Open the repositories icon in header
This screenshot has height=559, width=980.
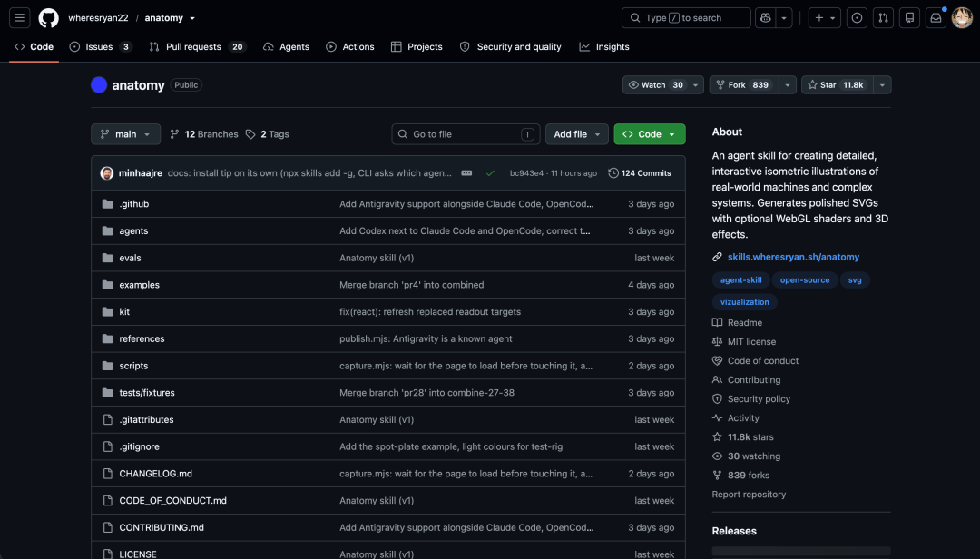909,17
